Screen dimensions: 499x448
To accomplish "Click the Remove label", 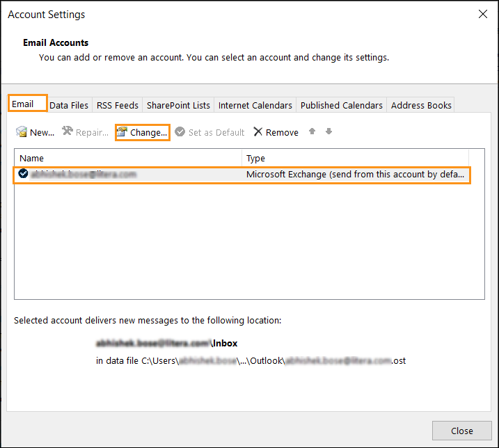I will (282, 132).
